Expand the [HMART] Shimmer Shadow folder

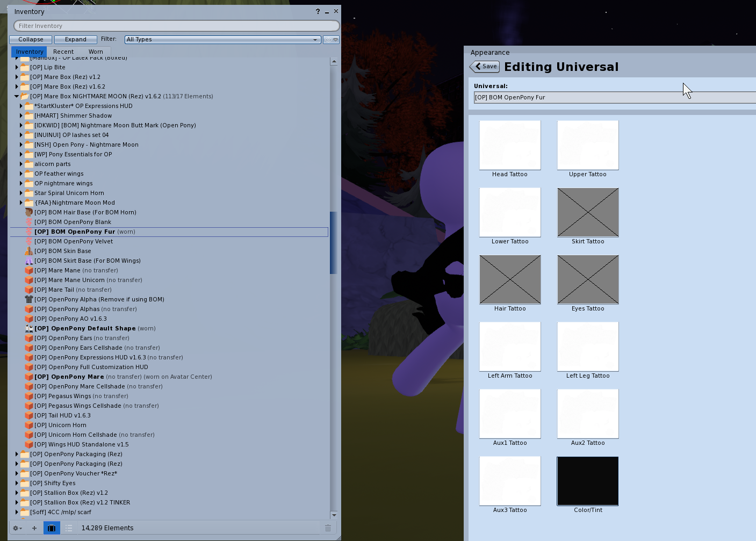pyautogui.click(x=21, y=116)
